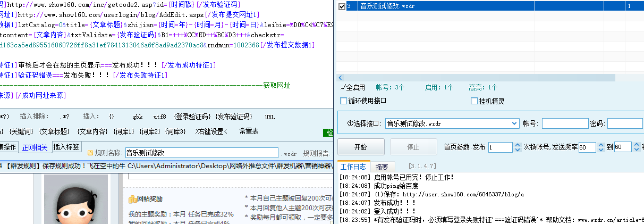Insert the {文章内容} tag
Viewport: 644px width, 224px height.
pyautogui.click(x=92, y=131)
